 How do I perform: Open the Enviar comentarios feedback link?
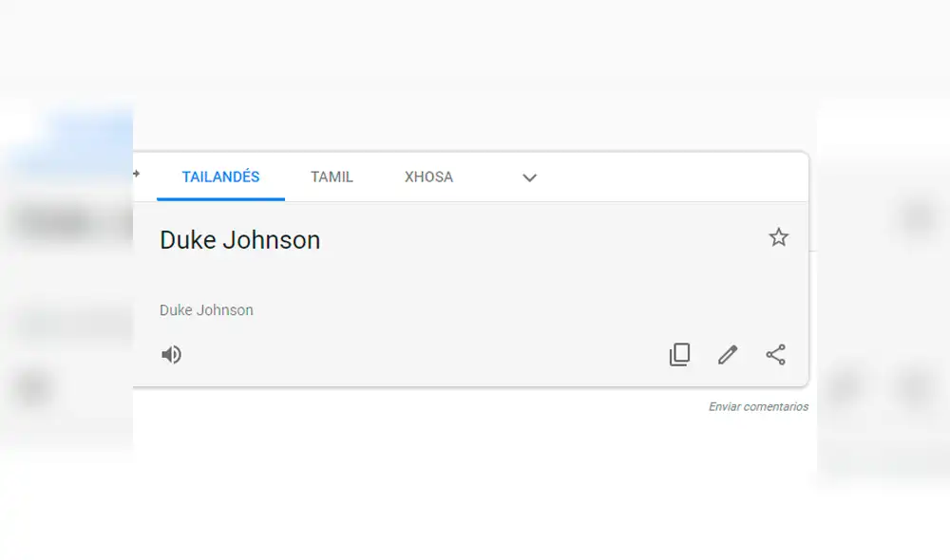tap(757, 406)
